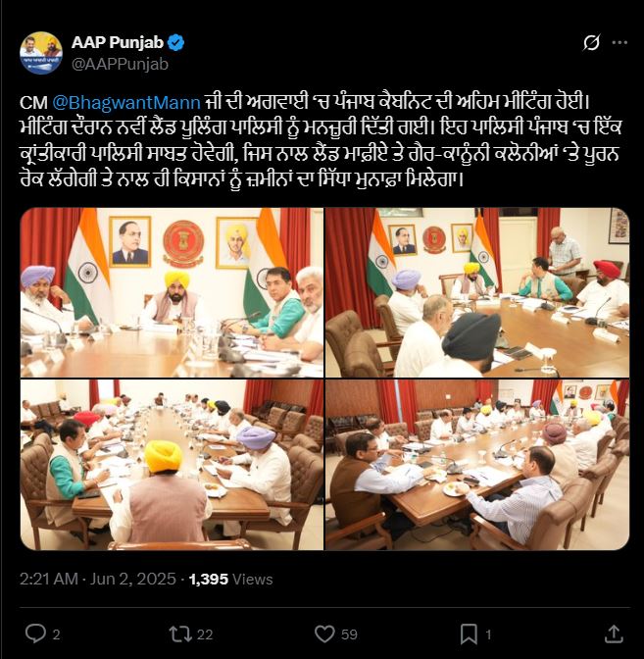
Task: View the top-right cabinet meeting photo
Action: (477, 292)
